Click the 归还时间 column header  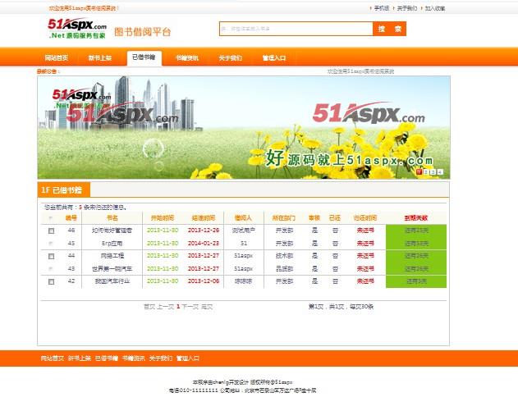click(x=365, y=217)
